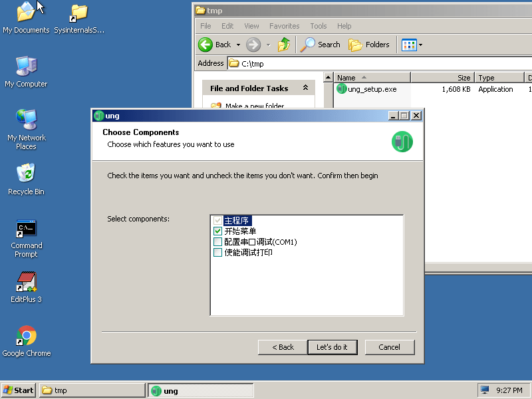Screen dimensions: 532x399
Task: Click the Start button on the taskbar
Action: pos(19,390)
